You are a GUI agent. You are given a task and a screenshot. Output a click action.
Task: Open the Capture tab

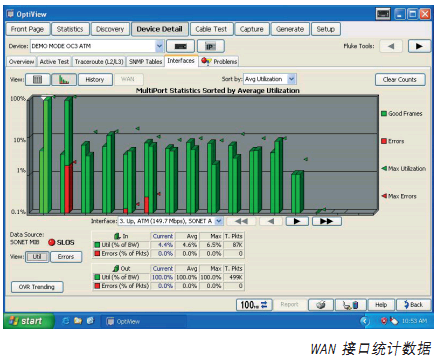252,29
